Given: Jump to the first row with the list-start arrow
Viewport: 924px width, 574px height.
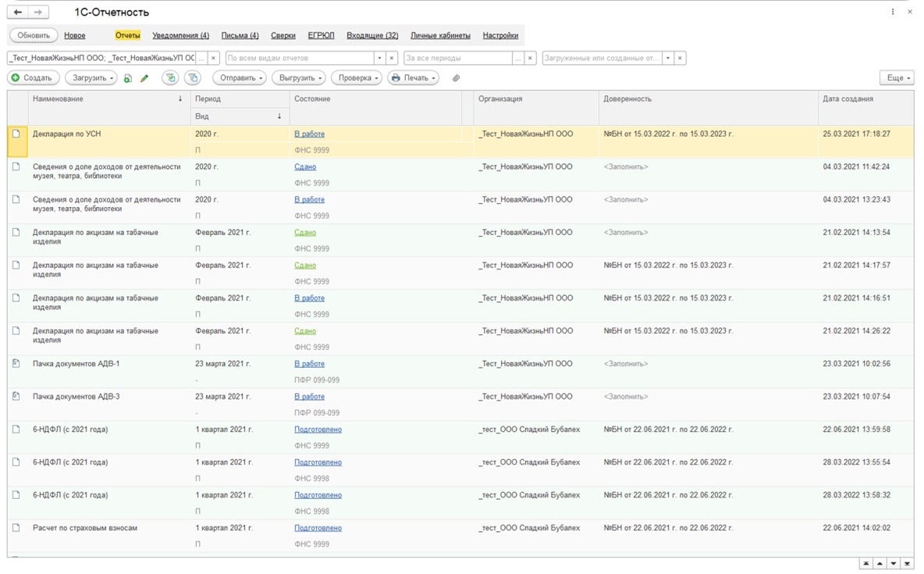Looking at the screenshot, I should click(x=866, y=564).
